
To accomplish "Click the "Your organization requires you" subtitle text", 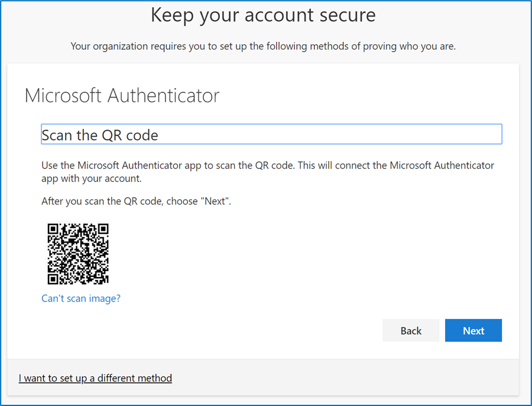I will tap(263, 46).
